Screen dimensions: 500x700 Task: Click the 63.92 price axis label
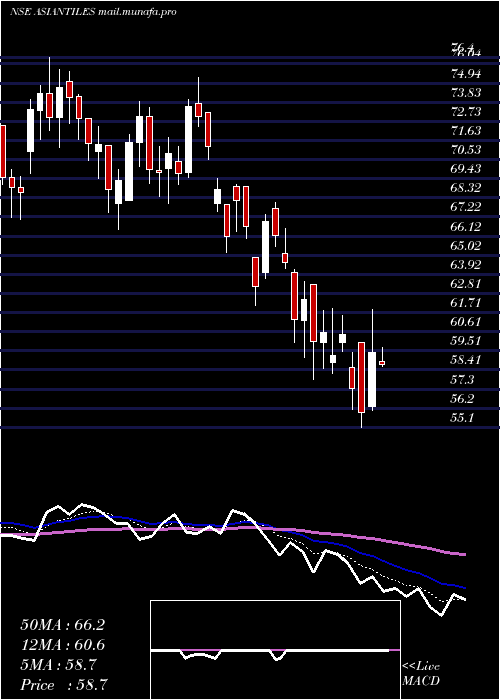[466, 264]
